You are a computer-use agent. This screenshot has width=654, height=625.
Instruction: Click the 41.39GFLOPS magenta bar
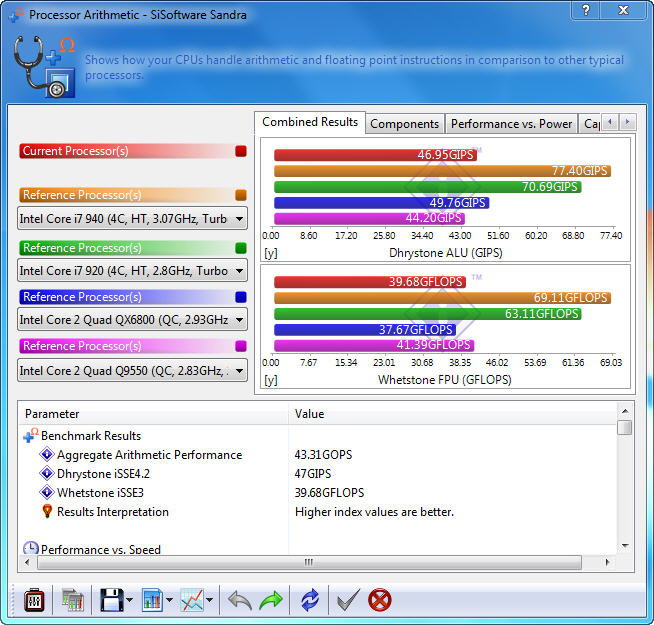pos(374,345)
